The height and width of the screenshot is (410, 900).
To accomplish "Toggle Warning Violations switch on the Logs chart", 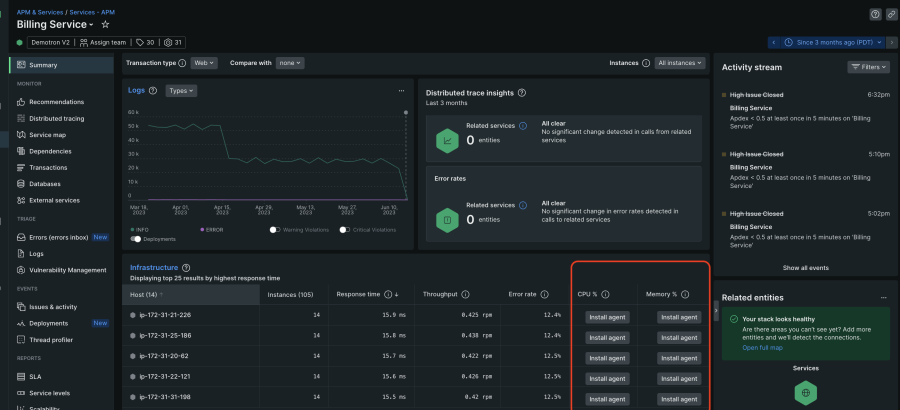I will click(x=274, y=229).
